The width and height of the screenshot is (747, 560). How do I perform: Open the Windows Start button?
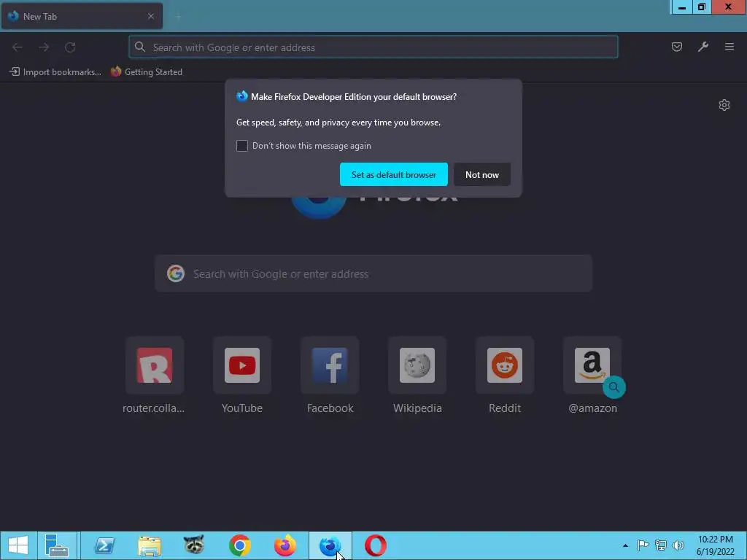(x=18, y=545)
